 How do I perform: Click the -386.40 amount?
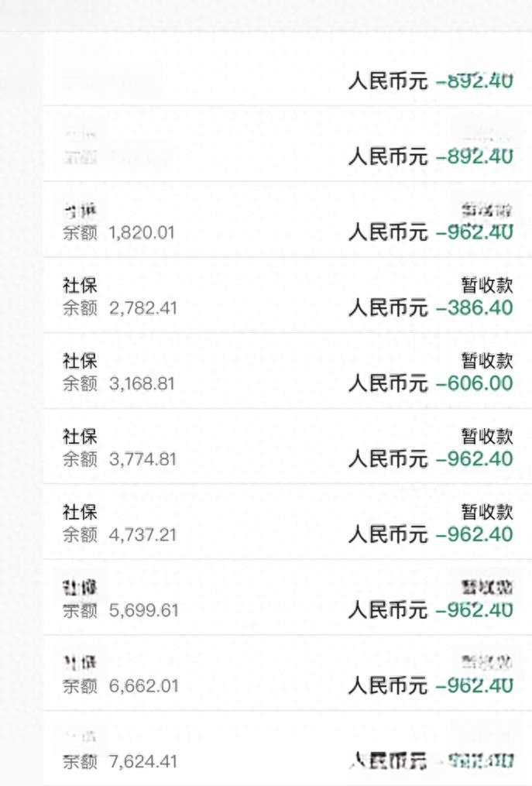coord(475,307)
